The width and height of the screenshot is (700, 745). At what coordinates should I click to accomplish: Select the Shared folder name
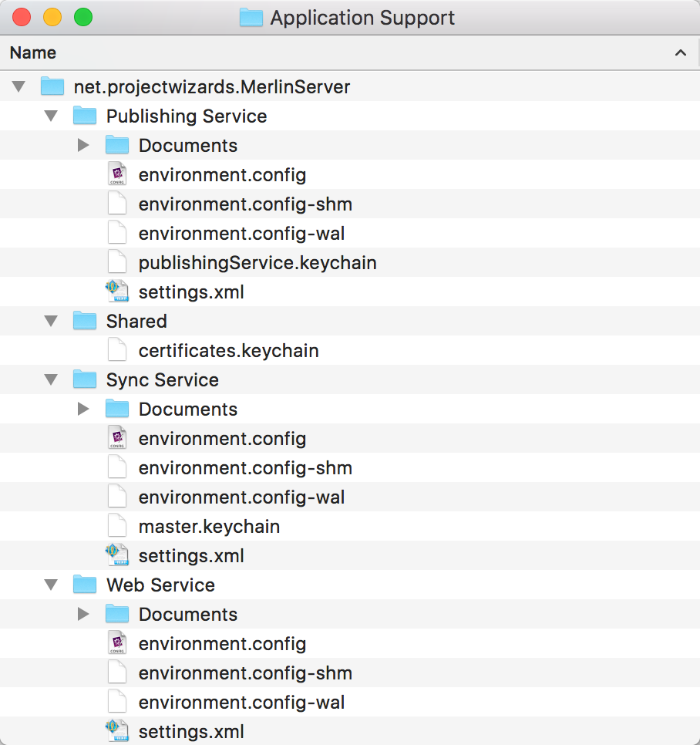tap(136, 321)
